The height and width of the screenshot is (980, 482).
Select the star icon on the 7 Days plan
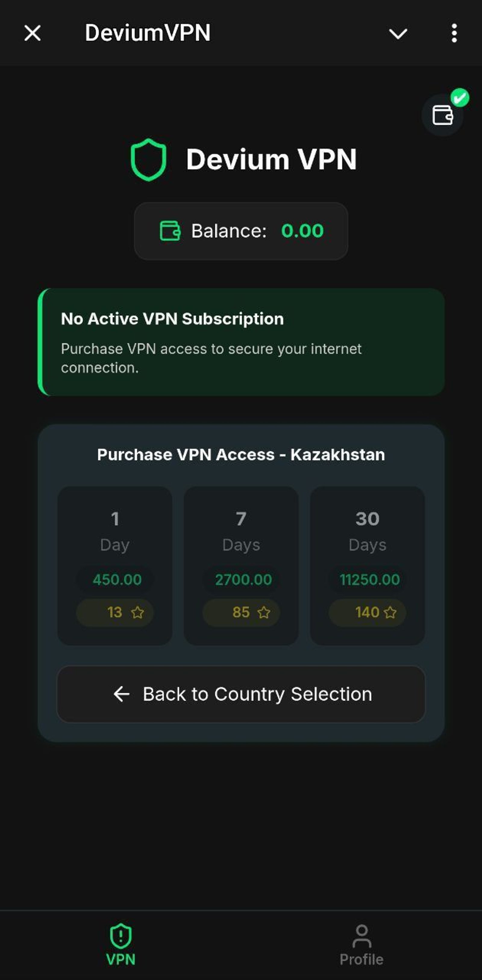point(264,612)
